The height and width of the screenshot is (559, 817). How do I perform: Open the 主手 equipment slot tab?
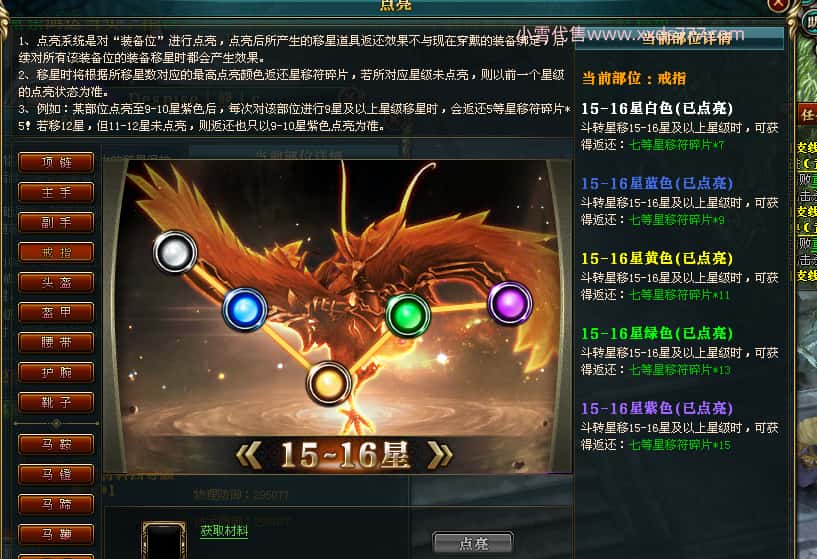coord(56,193)
